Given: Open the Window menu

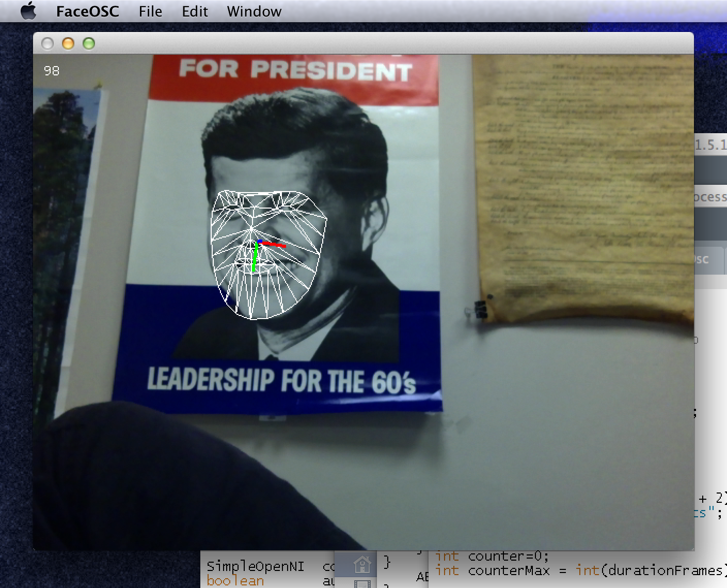Looking at the screenshot, I should 254,11.
